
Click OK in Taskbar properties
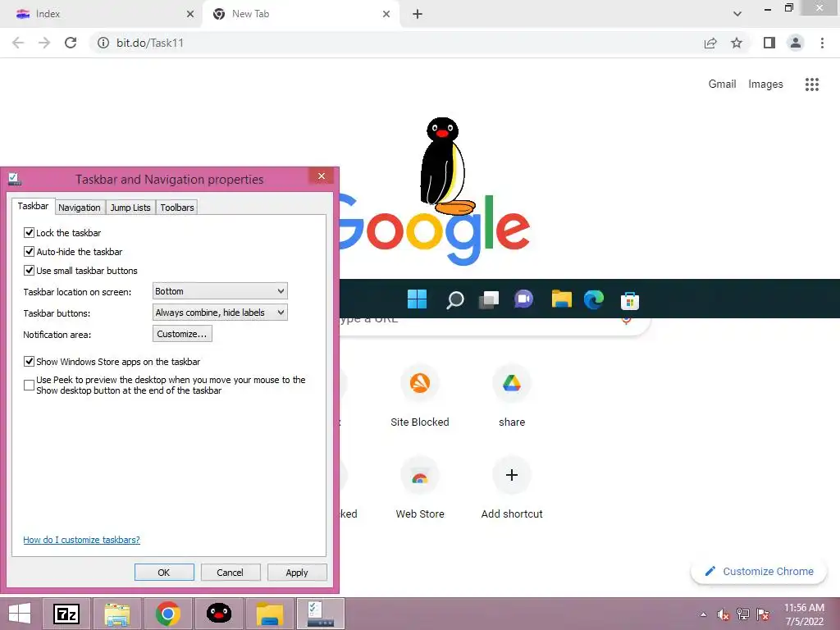(164, 572)
